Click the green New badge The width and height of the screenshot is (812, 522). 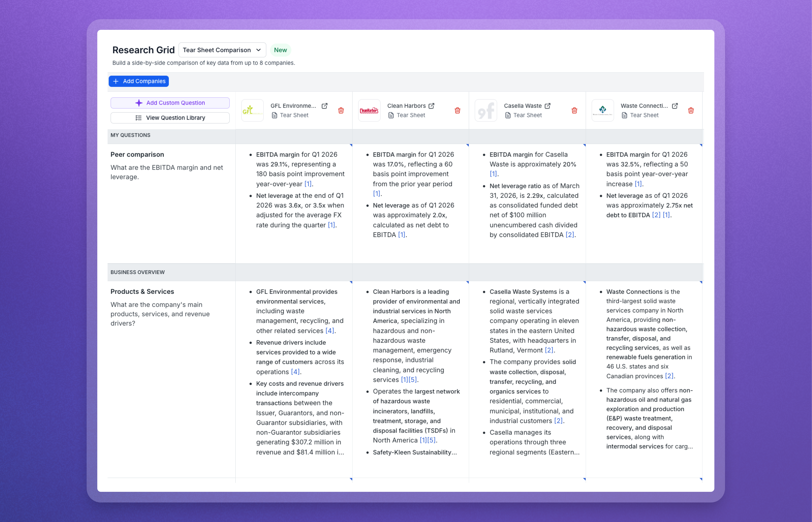[x=281, y=50]
